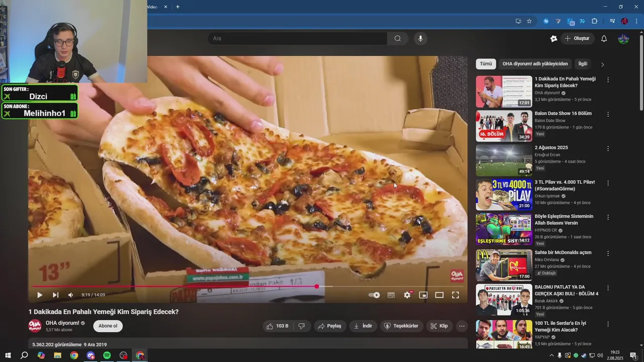Open options for 2 Ağustos 2025 video
Screen dimensions: 644x362
coord(608,149)
